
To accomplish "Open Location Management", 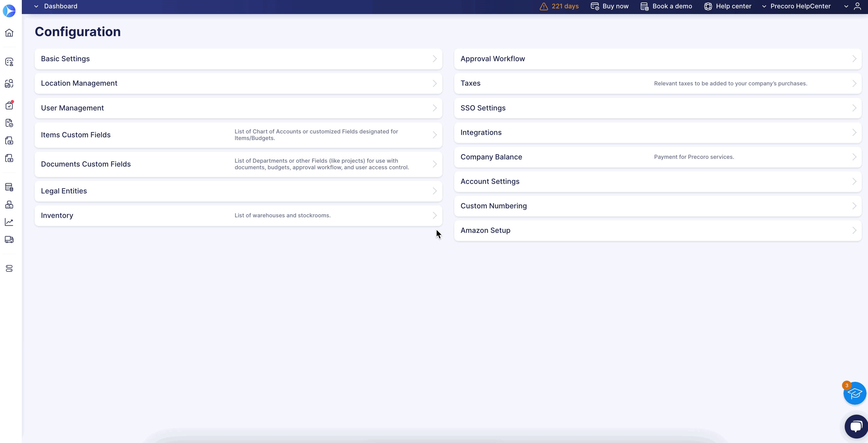I will (x=238, y=84).
